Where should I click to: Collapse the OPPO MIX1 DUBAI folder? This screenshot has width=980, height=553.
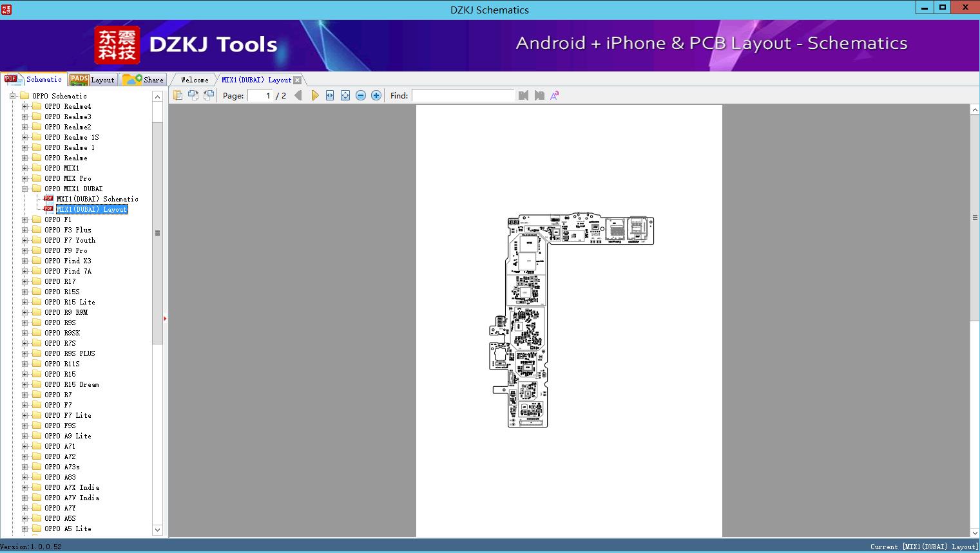tap(25, 189)
